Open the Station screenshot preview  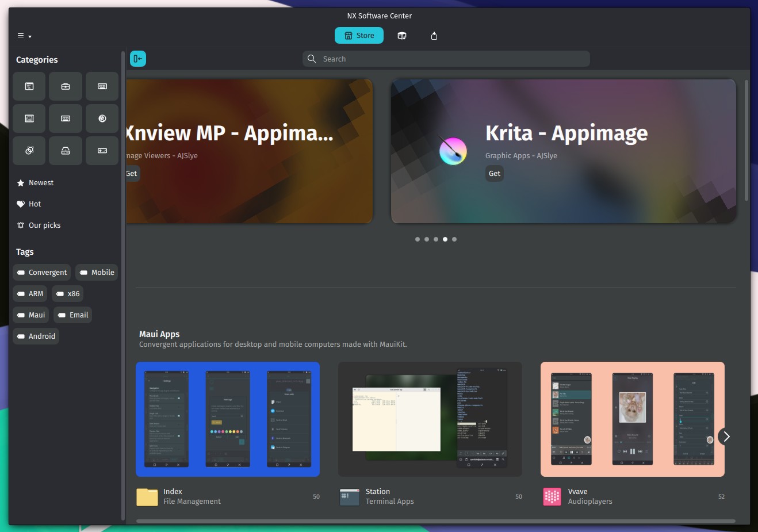coord(430,419)
